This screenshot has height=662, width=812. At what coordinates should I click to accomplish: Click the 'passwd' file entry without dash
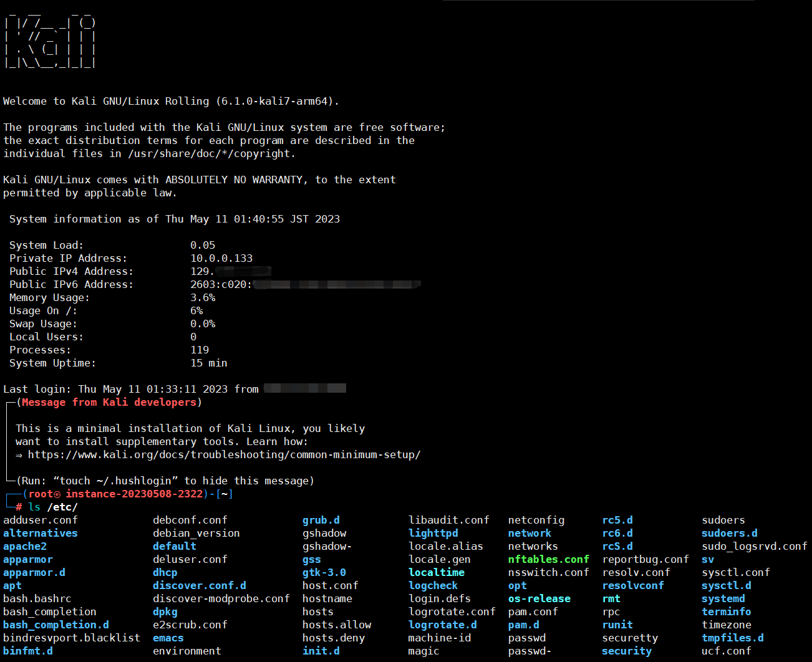(x=527, y=638)
